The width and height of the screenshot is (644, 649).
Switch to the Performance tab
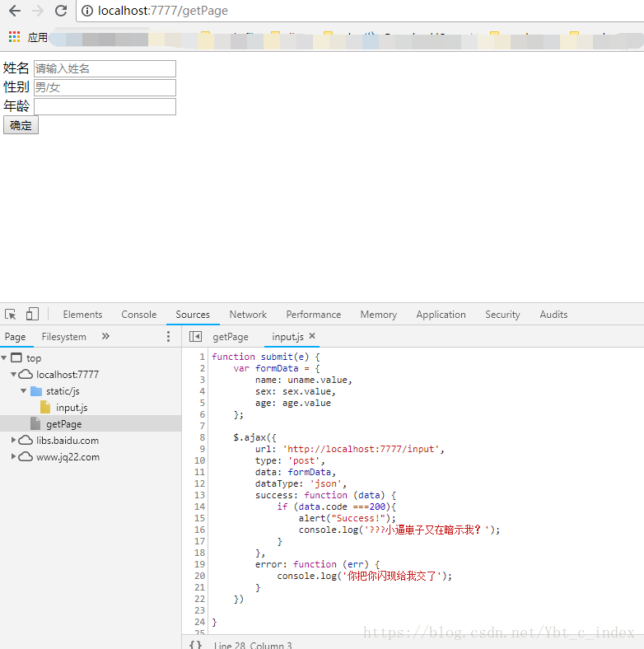click(x=314, y=314)
